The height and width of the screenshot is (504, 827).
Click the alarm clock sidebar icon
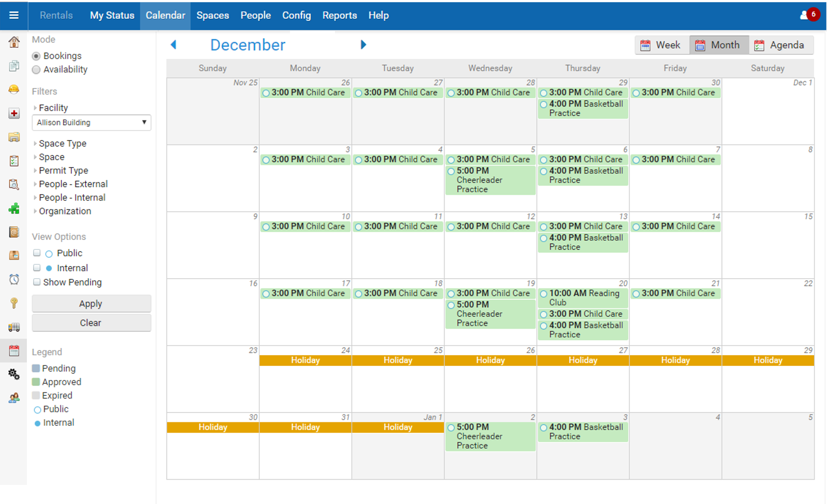pos(14,279)
